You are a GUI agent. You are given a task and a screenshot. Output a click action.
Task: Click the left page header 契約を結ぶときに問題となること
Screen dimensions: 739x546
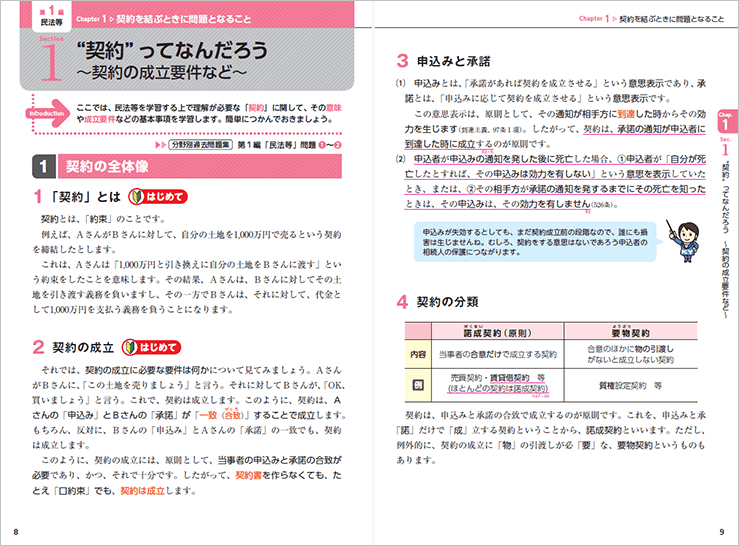click(184, 19)
